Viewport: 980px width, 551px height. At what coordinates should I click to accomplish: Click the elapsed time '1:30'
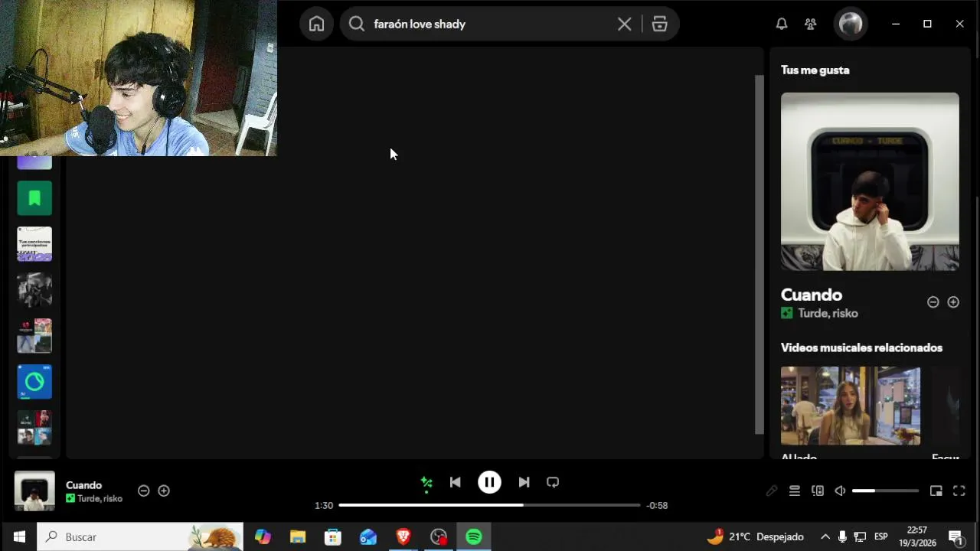[x=324, y=505]
